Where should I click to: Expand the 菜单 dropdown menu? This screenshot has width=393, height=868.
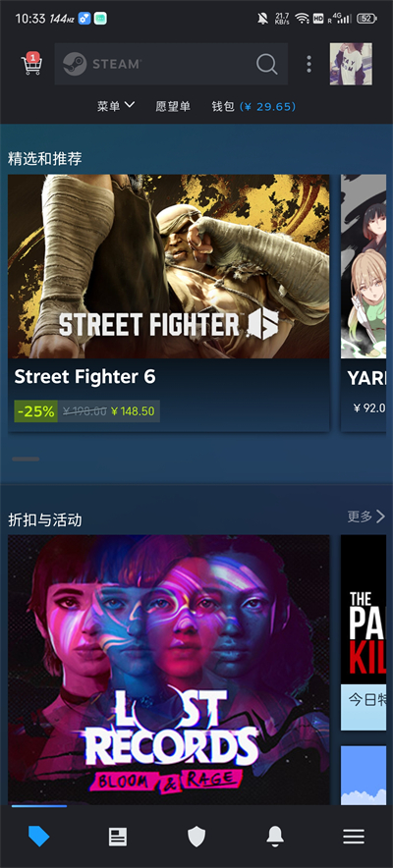[x=116, y=106]
